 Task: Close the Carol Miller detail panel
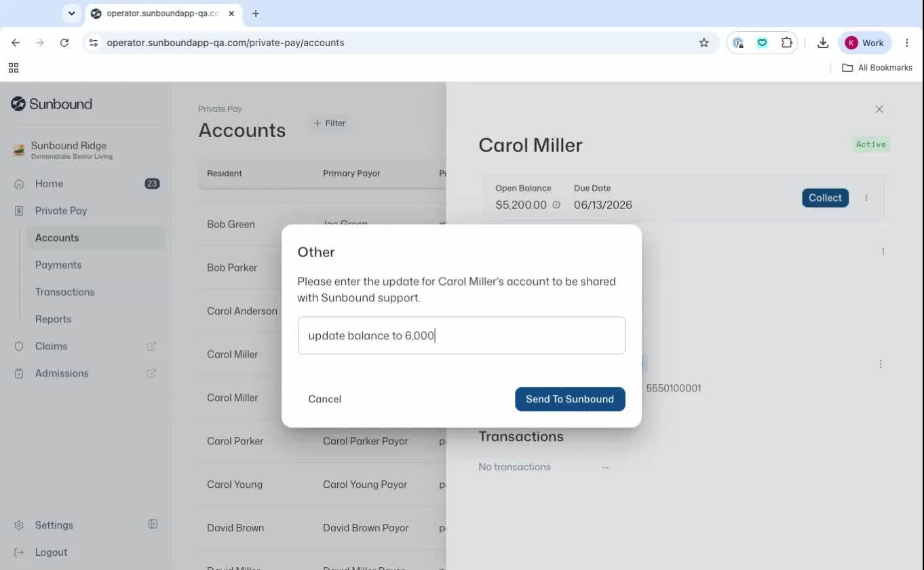pos(879,109)
